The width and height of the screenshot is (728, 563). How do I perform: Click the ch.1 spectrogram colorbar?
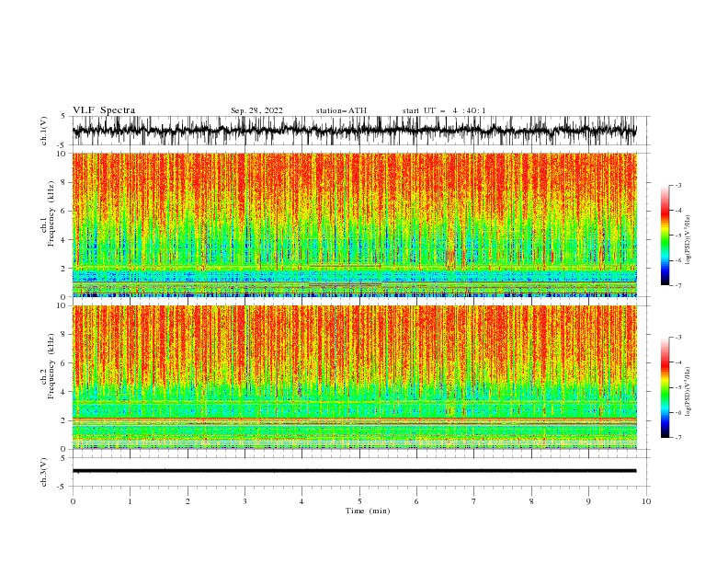pos(665,236)
